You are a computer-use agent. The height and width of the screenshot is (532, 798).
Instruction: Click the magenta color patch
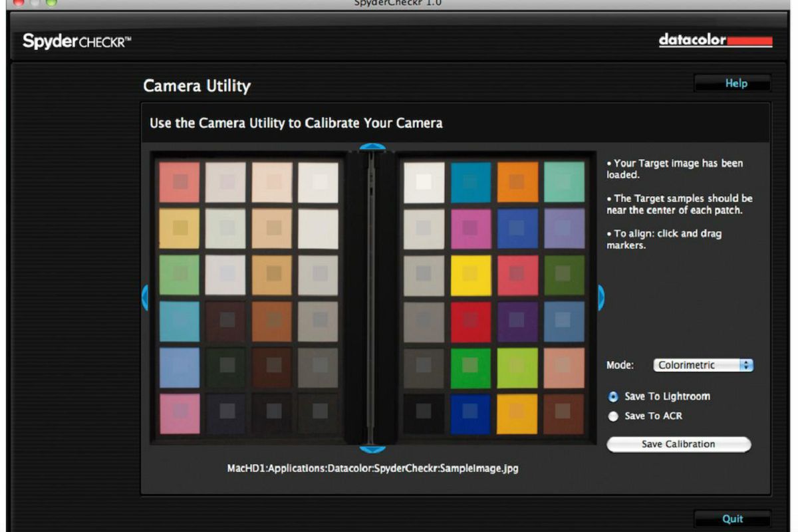point(471,229)
